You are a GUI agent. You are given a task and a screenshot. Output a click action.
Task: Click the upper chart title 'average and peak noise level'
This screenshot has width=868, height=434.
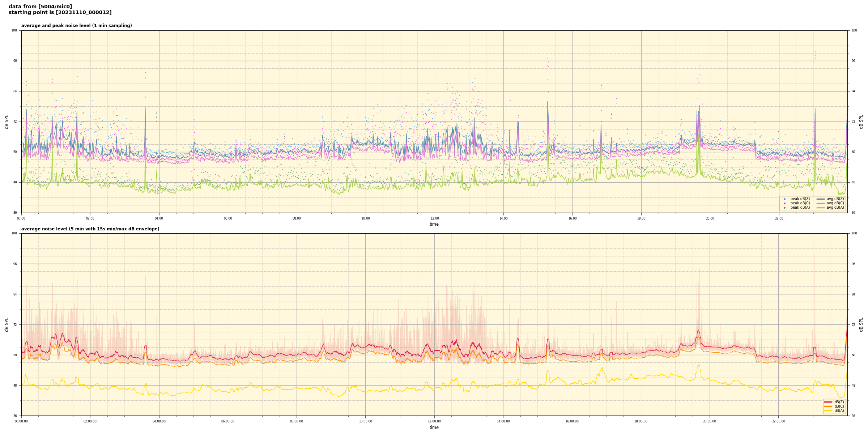tap(76, 26)
